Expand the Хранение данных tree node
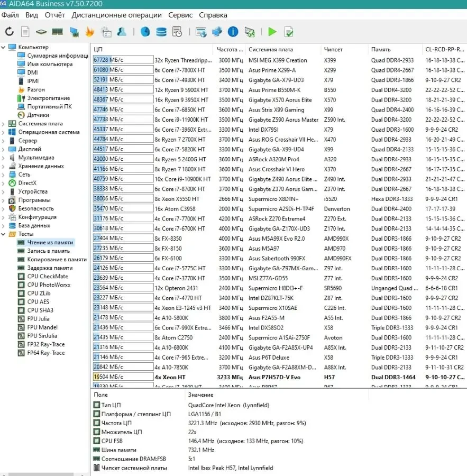The image size is (467, 476). pyautogui.click(x=4, y=166)
